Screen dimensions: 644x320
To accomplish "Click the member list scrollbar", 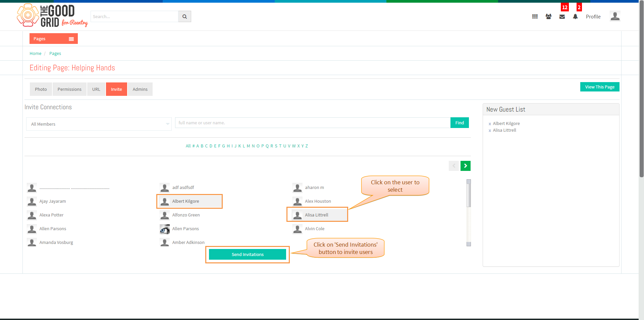I will [x=469, y=213].
